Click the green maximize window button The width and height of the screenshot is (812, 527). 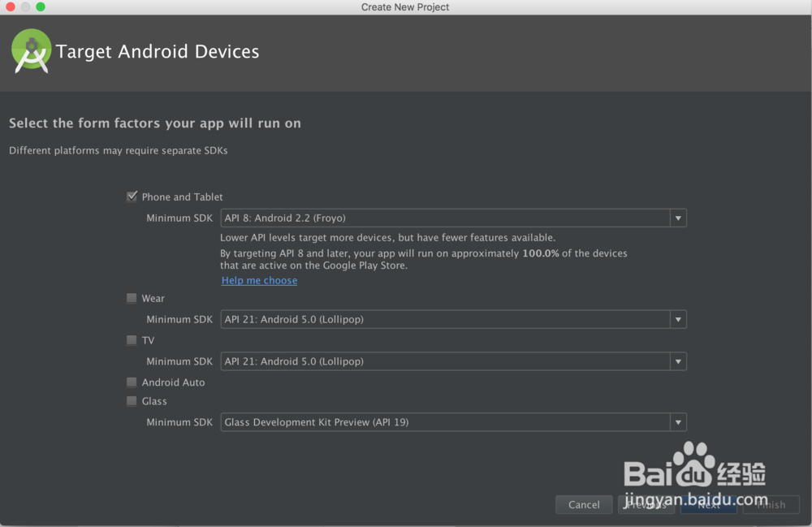click(41, 7)
